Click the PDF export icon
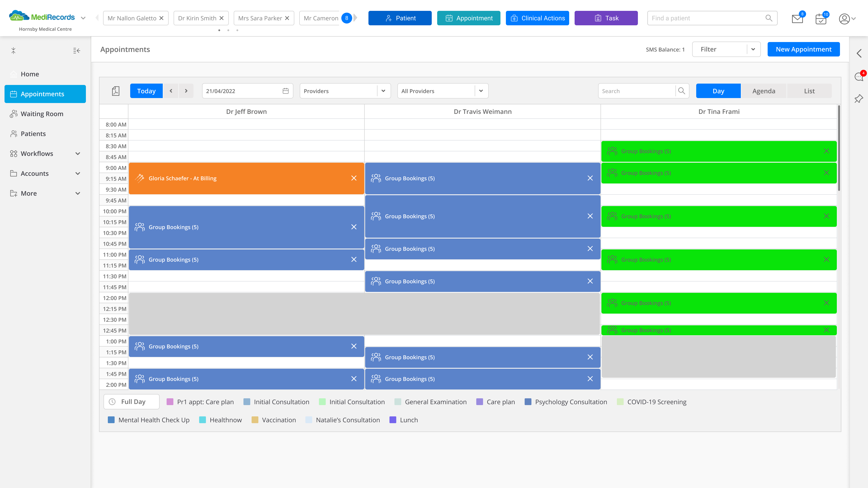This screenshot has width=868, height=488. point(116,91)
